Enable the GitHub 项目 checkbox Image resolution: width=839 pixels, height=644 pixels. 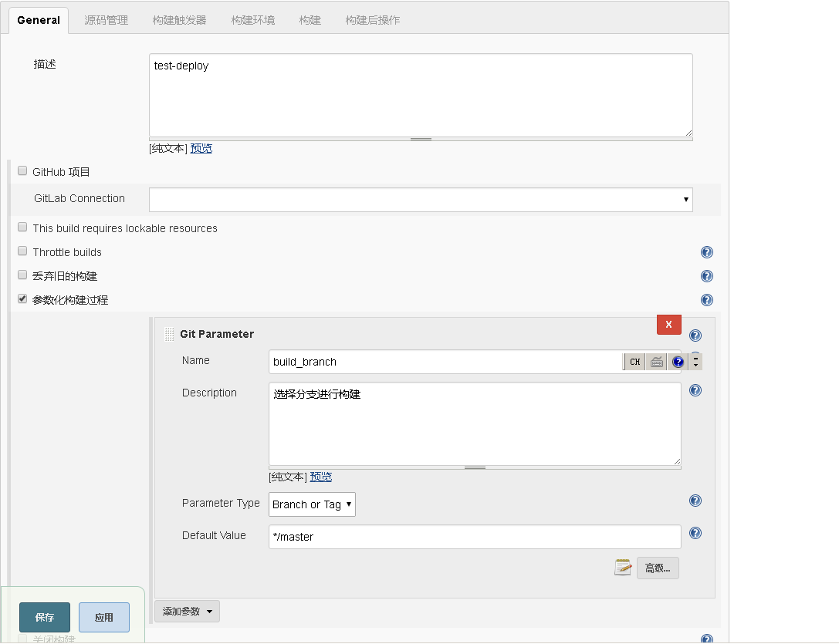pos(22,170)
